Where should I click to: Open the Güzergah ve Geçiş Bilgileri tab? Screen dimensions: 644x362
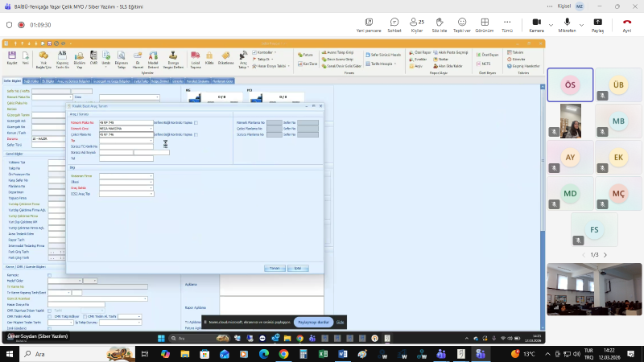[111, 80]
